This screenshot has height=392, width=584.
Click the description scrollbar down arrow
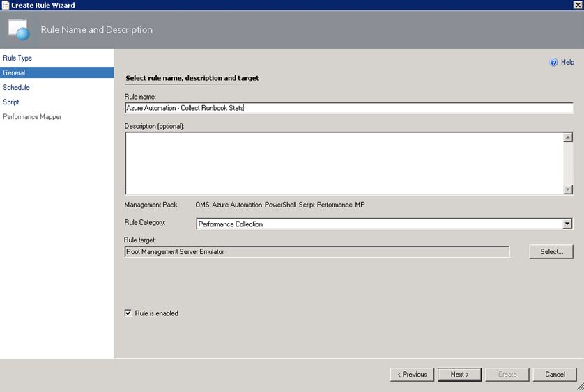(x=568, y=189)
